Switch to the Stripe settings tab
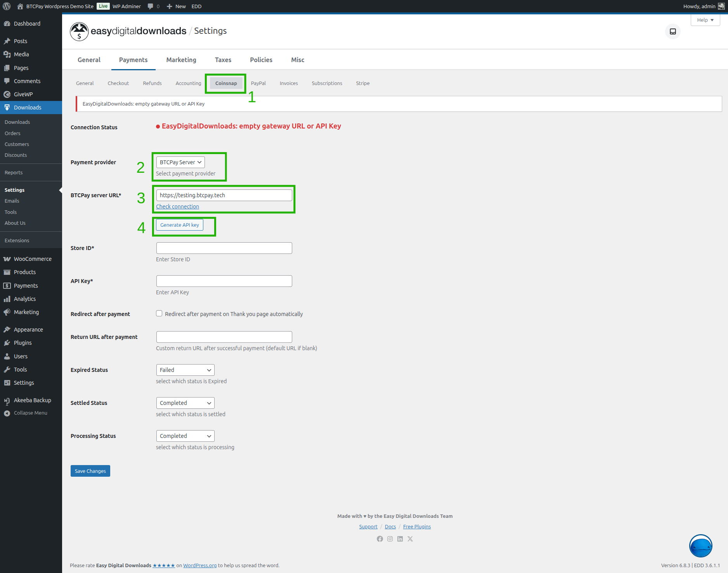The width and height of the screenshot is (728, 573). 363,83
